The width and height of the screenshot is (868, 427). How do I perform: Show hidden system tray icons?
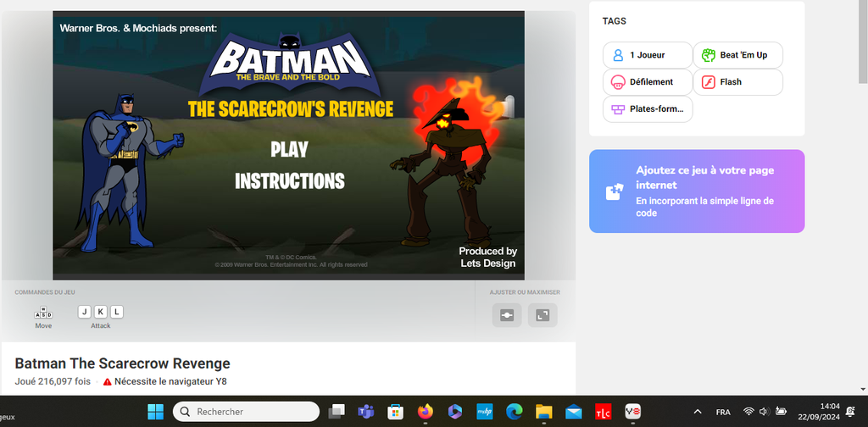click(698, 412)
